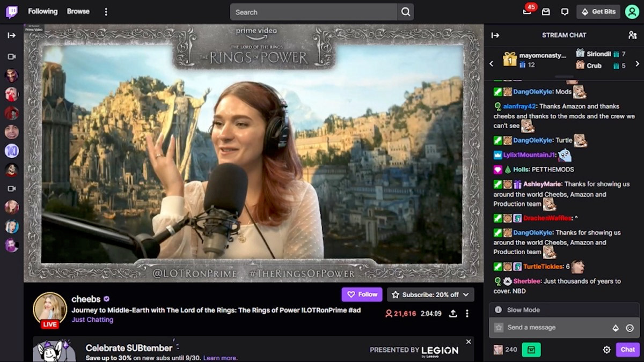Image resolution: width=644 pixels, height=362 pixels.
Task: Open the channel points balance 240
Action: [x=506, y=350]
